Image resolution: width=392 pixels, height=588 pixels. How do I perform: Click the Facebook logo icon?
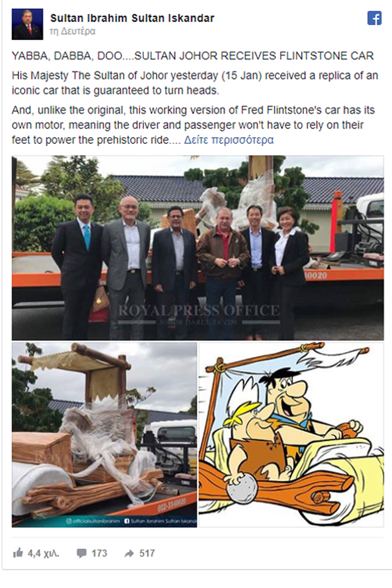pos(374,18)
